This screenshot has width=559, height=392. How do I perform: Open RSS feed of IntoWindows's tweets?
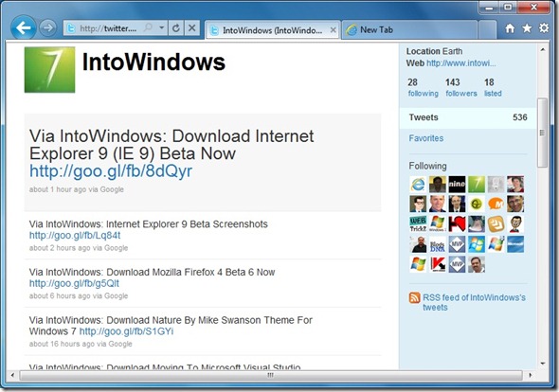(x=474, y=302)
